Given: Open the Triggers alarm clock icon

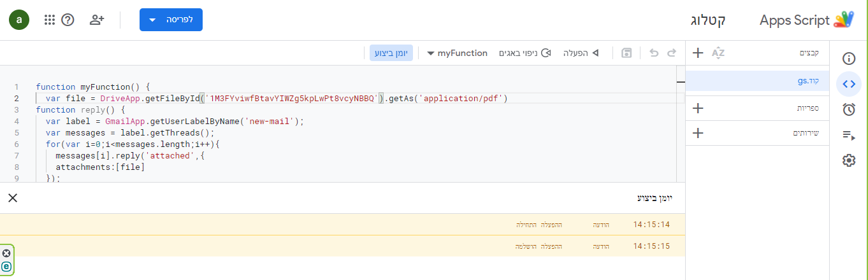Looking at the screenshot, I should point(848,109).
